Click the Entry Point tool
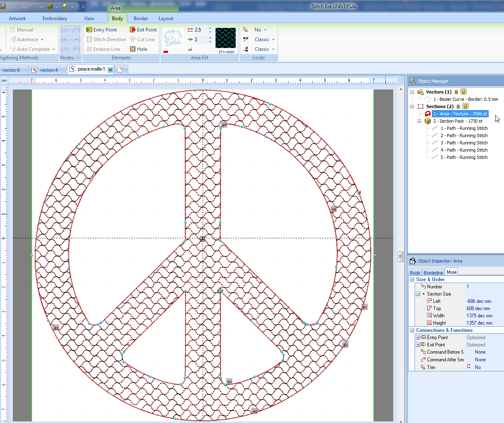The width and height of the screenshot is (504, 423). click(x=102, y=30)
